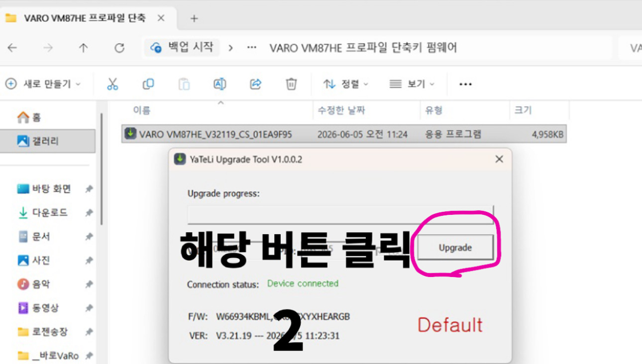Image resolution: width=642 pixels, height=364 pixels.
Task: Open 갤러리 in the navigation pane
Action: (48, 141)
